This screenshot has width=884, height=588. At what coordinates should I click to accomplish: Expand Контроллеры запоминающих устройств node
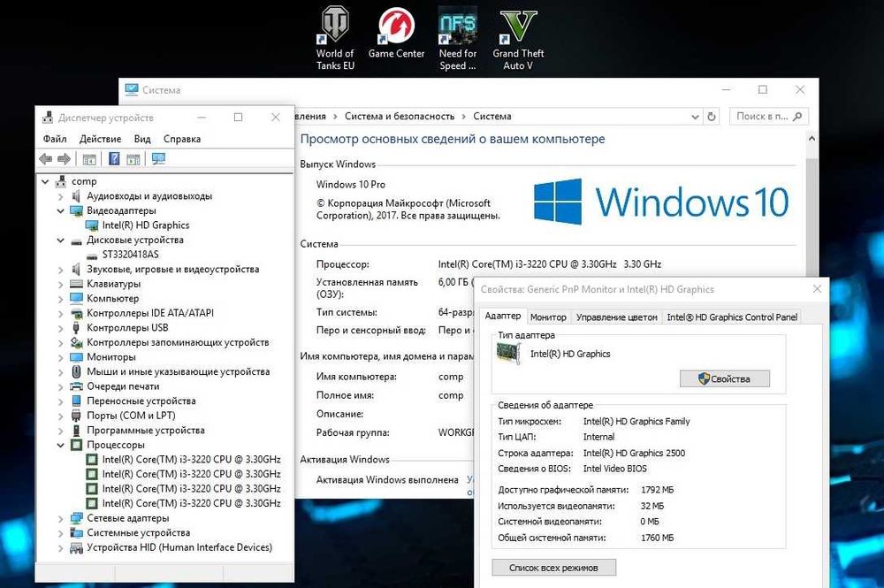(x=60, y=343)
